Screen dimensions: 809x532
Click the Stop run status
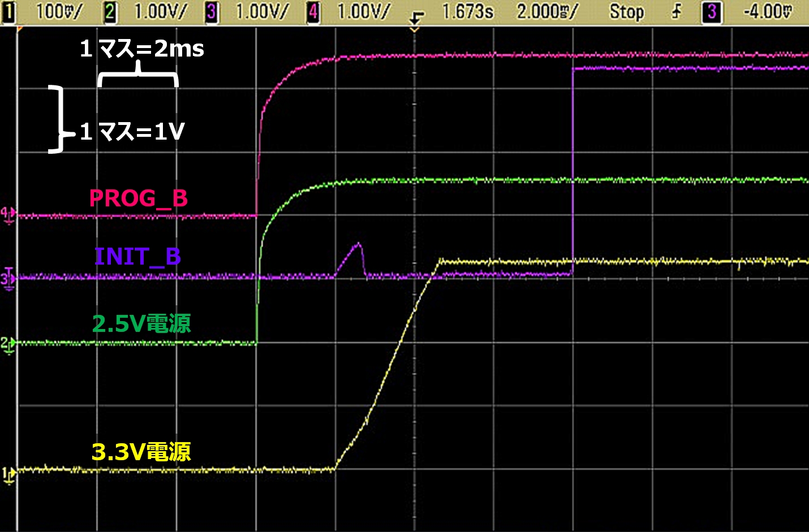pyautogui.click(x=626, y=12)
